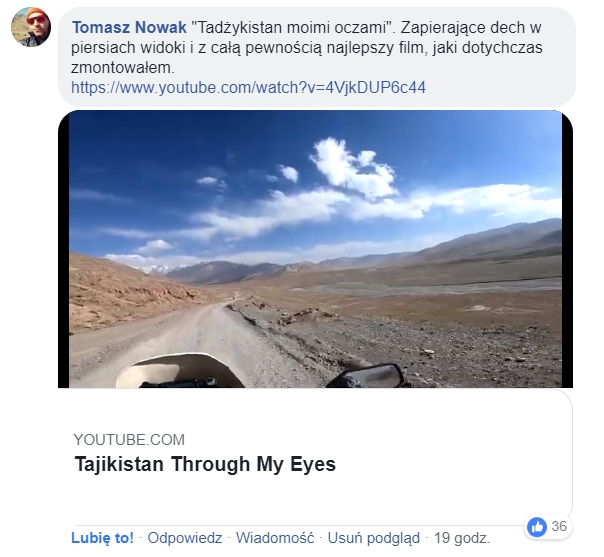This screenshot has width=604, height=557.
Task: Open the "Tajikistan Through My Eyes" title
Action: [205, 464]
